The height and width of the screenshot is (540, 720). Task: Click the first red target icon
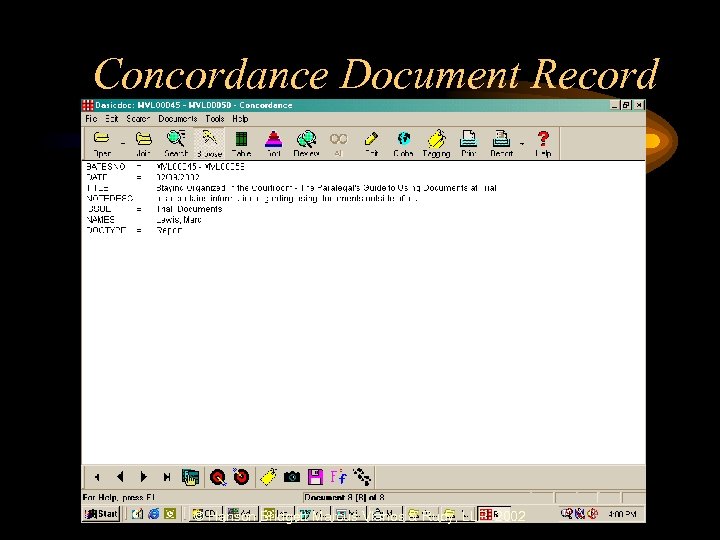[x=218, y=478]
